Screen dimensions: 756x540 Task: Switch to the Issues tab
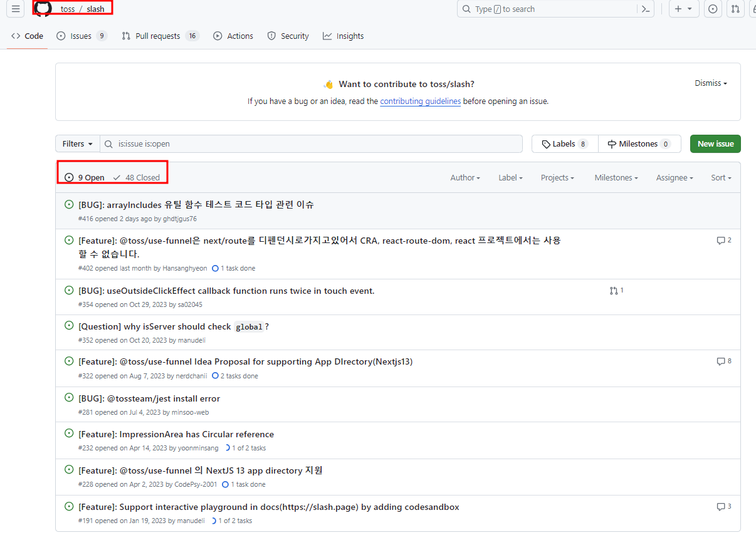pyautogui.click(x=81, y=36)
